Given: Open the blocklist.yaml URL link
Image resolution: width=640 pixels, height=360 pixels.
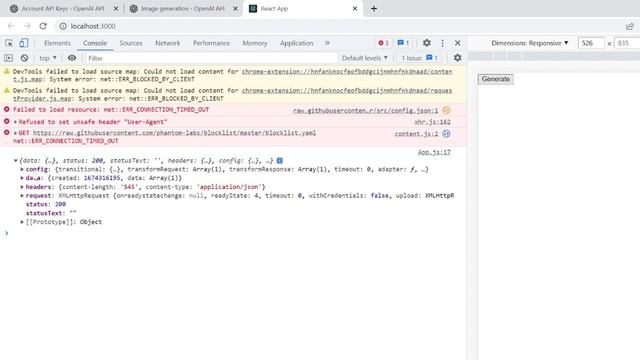Looking at the screenshot, I should [x=174, y=133].
